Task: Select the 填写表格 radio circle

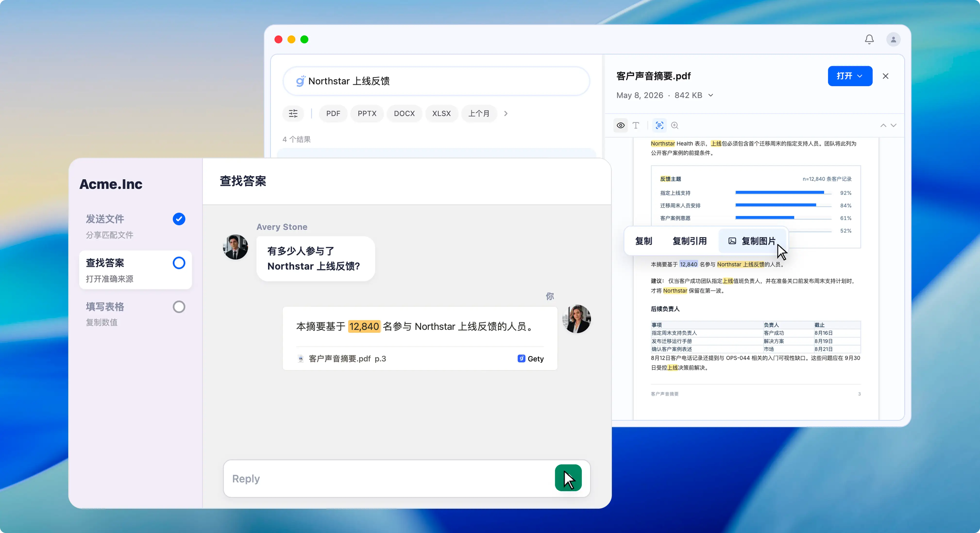Action: (179, 307)
